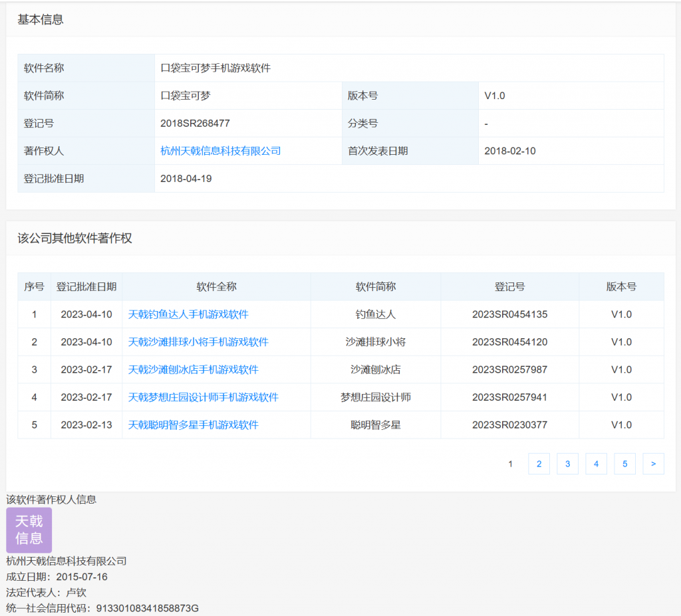Go to pagination page 5
The height and width of the screenshot is (616, 681).
pos(625,464)
